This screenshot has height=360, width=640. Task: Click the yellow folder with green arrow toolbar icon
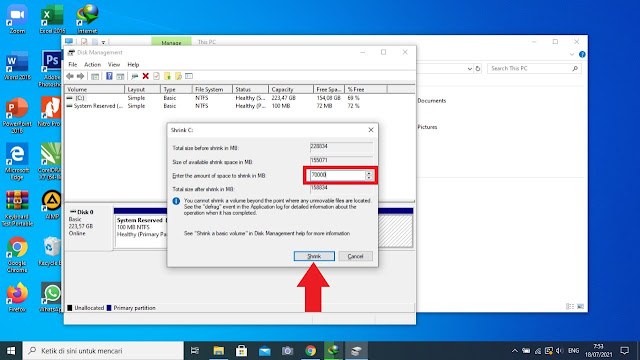pyautogui.click(x=167, y=76)
